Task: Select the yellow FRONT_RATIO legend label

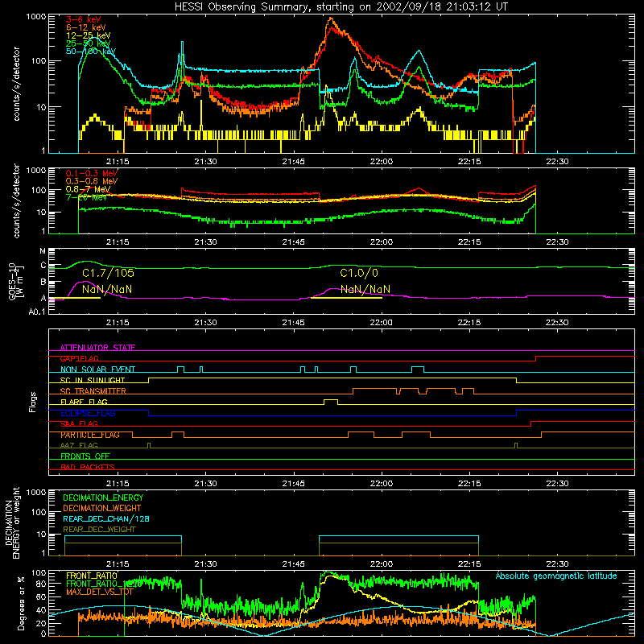Action: pos(92,576)
